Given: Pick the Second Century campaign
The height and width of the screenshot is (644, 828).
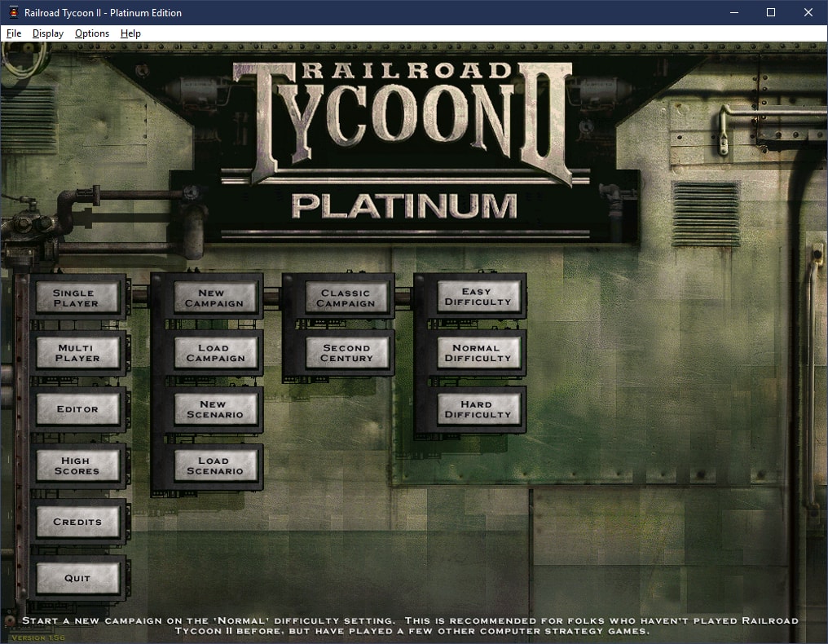Looking at the screenshot, I should tap(346, 353).
